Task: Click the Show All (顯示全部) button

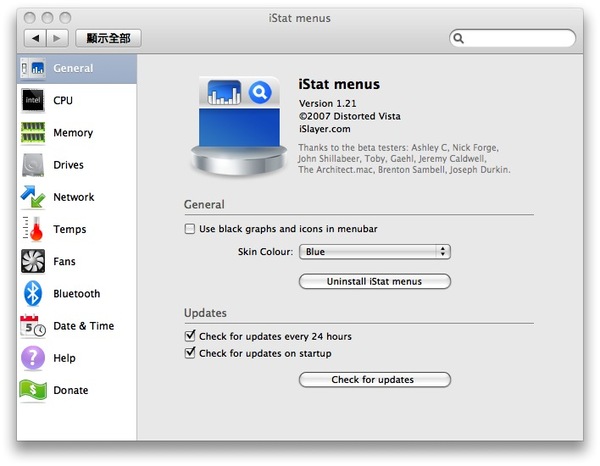Action: pyautogui.click(x=108, y=38)
